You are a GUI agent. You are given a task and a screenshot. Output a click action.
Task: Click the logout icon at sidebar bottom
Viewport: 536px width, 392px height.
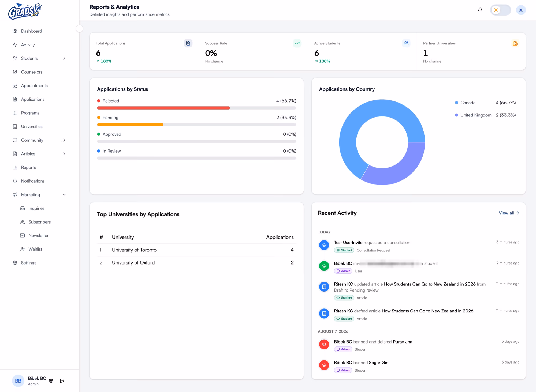(x=62, y=381)
